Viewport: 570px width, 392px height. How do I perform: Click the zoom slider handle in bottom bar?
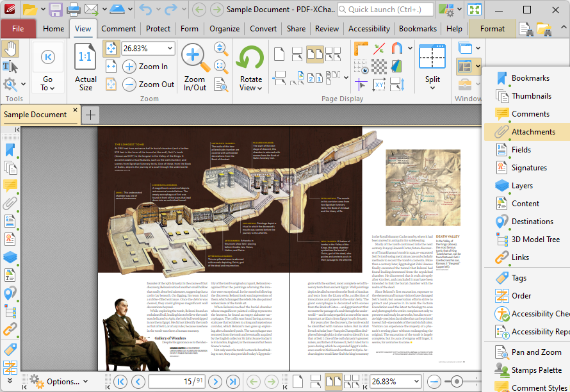[x=457, y=382]
